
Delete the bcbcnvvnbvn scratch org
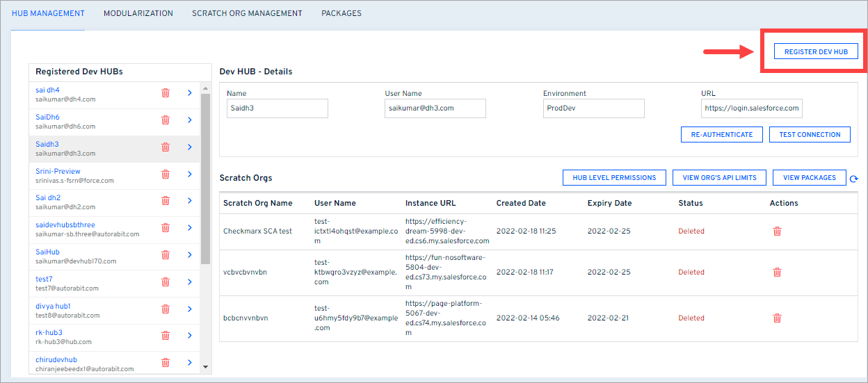[777, 318]
